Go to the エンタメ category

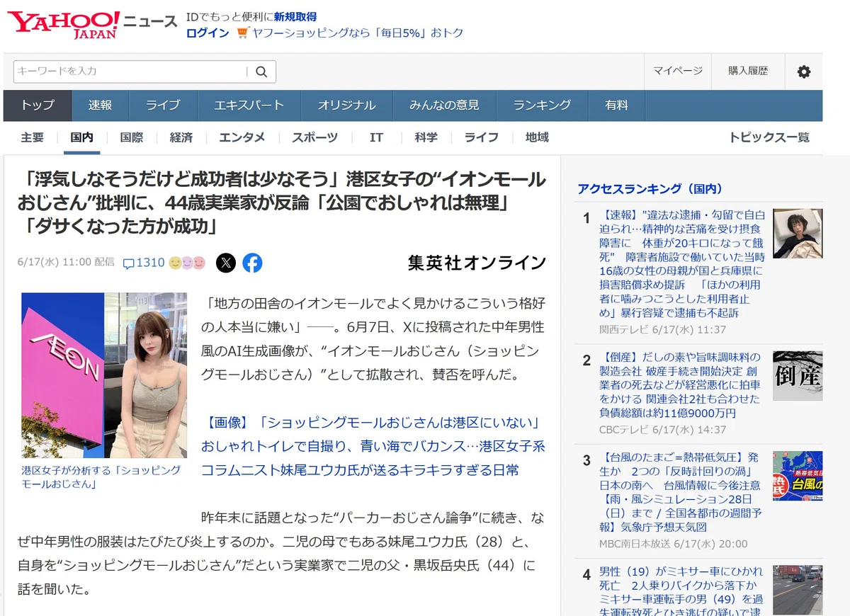(242, 137)
